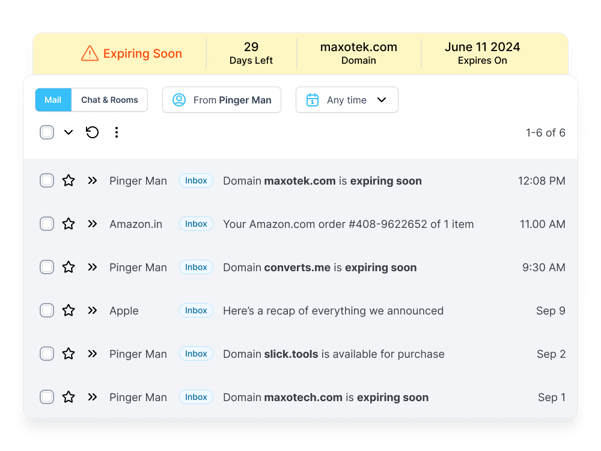601x451 pixels.
Task: Click importance marker on maxotech.com email
Action: [x=92, y=397]
